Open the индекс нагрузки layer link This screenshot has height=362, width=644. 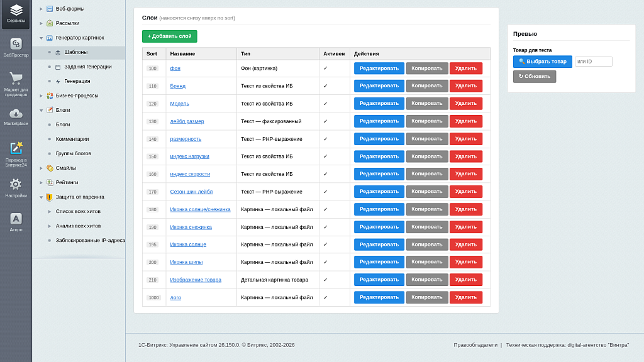point(189,156)
